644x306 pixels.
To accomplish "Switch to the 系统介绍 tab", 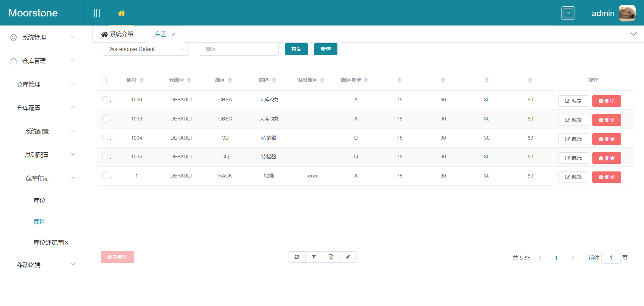I will [x=118, y=34].
